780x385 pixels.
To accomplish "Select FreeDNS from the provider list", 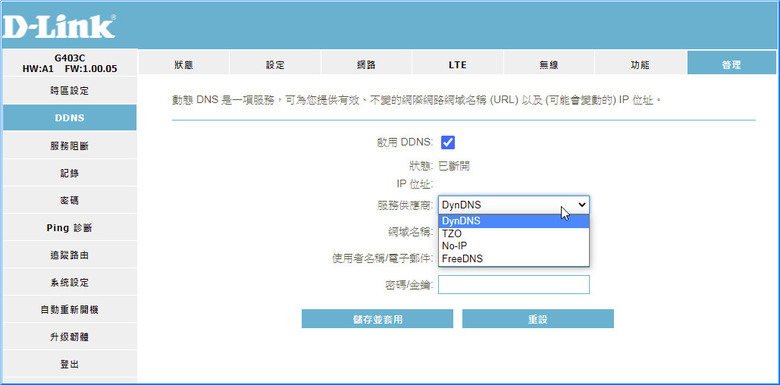I will pos(514,258).
